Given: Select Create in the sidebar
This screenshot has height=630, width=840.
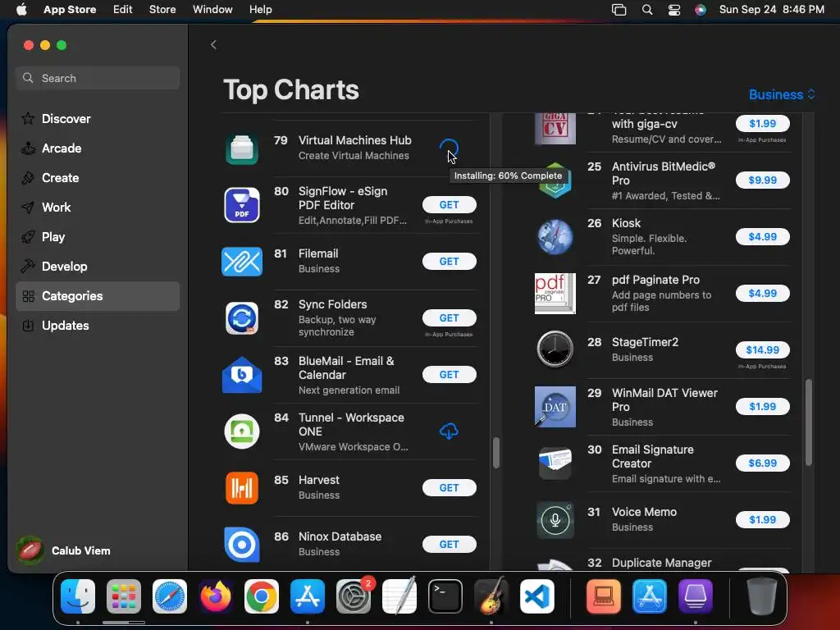Looking at the screenshot, I should tap(98, 178).
